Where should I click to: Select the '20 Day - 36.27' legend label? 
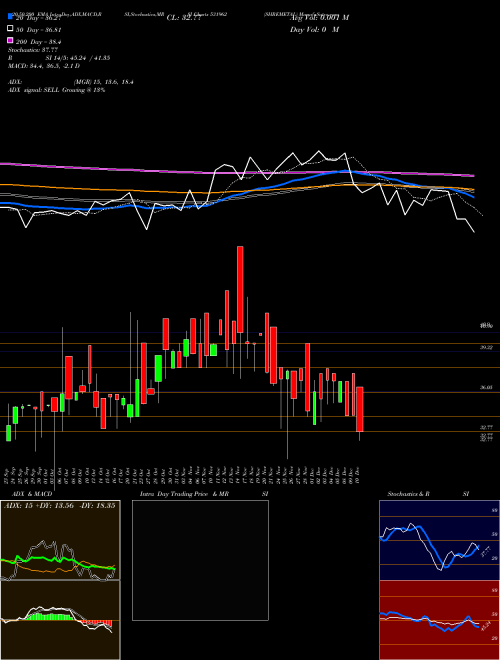pyautogui.click(x=39, y=18)
